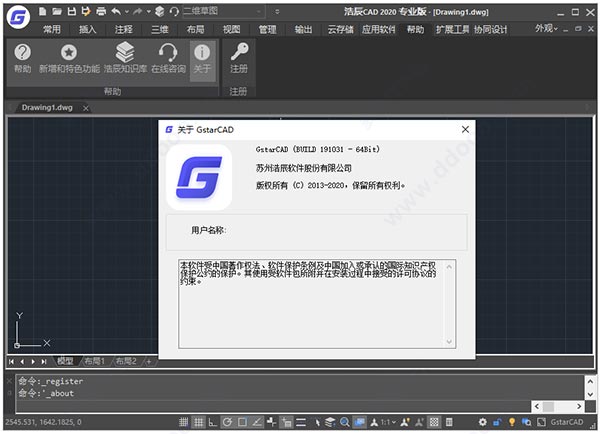Save the drawing with the floppy icon
This screenshot has width=600, height=434.
[72, 11]
